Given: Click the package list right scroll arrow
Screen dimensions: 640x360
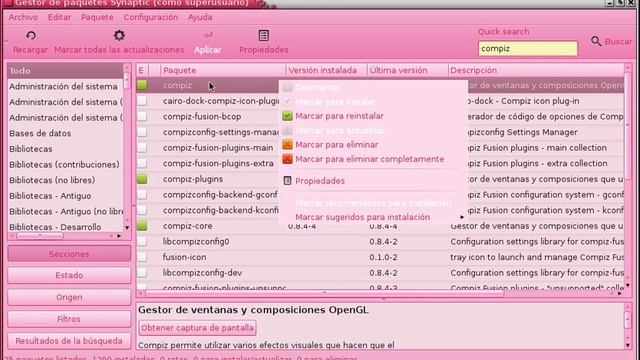Looking at the screenshot, I should coord(620,293).
